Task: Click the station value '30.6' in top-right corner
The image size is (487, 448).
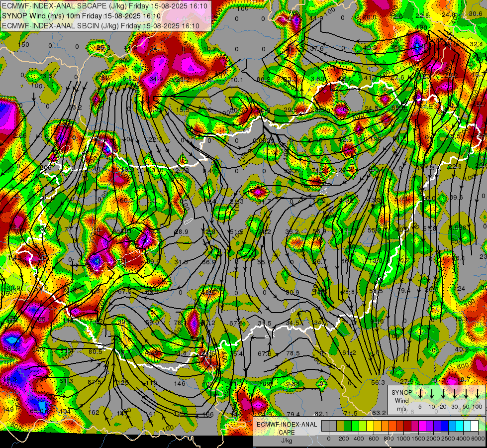Action: point(475,13)
